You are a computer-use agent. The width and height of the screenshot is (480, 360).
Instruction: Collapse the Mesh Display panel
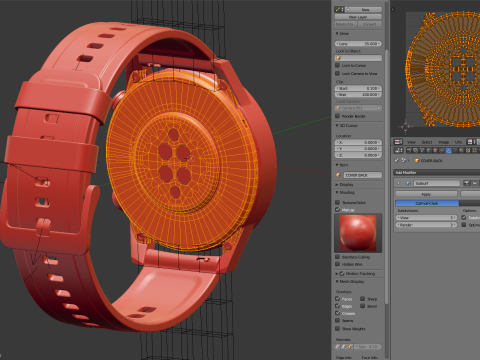[x=337, y=282]
